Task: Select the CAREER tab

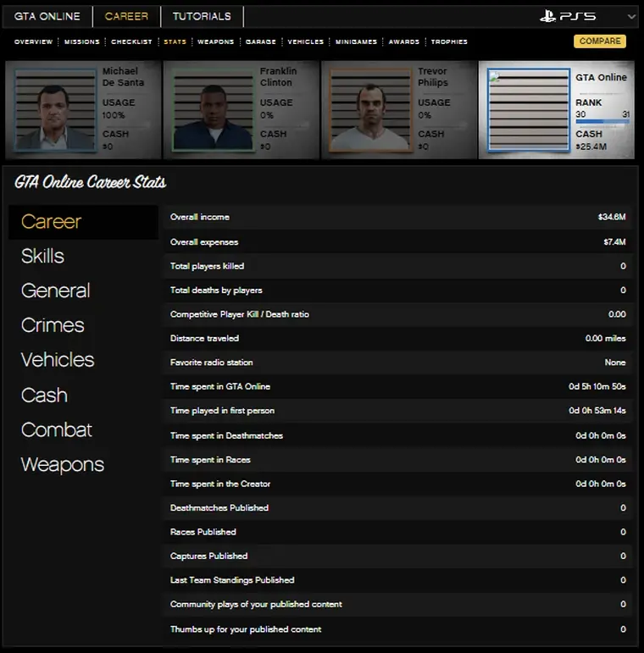Action: pos(126,17)
